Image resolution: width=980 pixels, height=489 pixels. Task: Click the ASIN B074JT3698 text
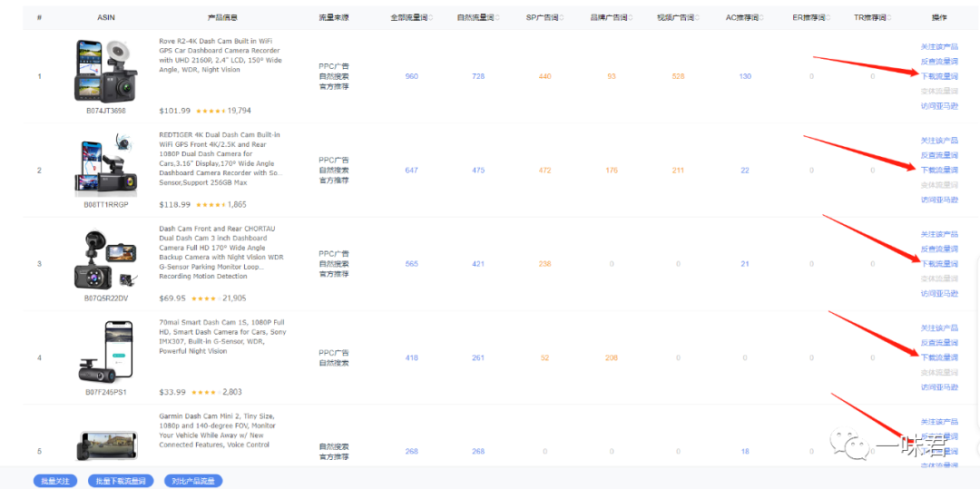pyautogui.click(x=105, y=111)
